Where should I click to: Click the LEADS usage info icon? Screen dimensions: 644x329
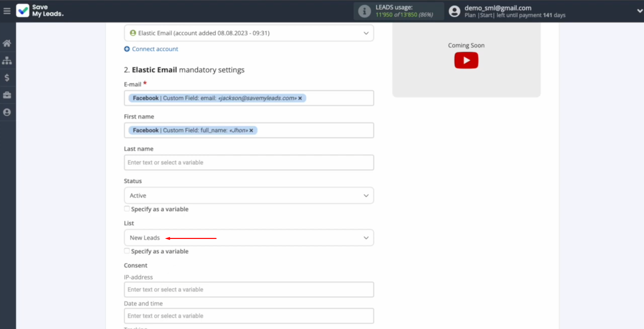point(364,11)
